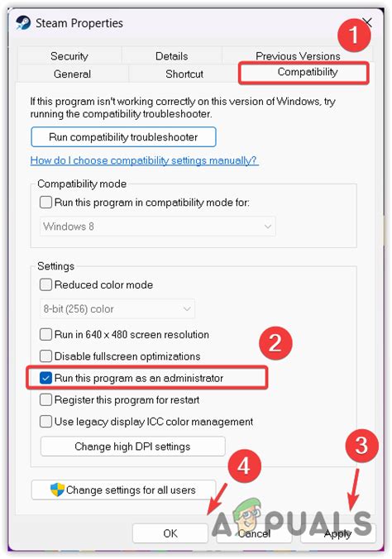
Task: Open How do I choose compatibility settings manually link
Action: point(144,160)
